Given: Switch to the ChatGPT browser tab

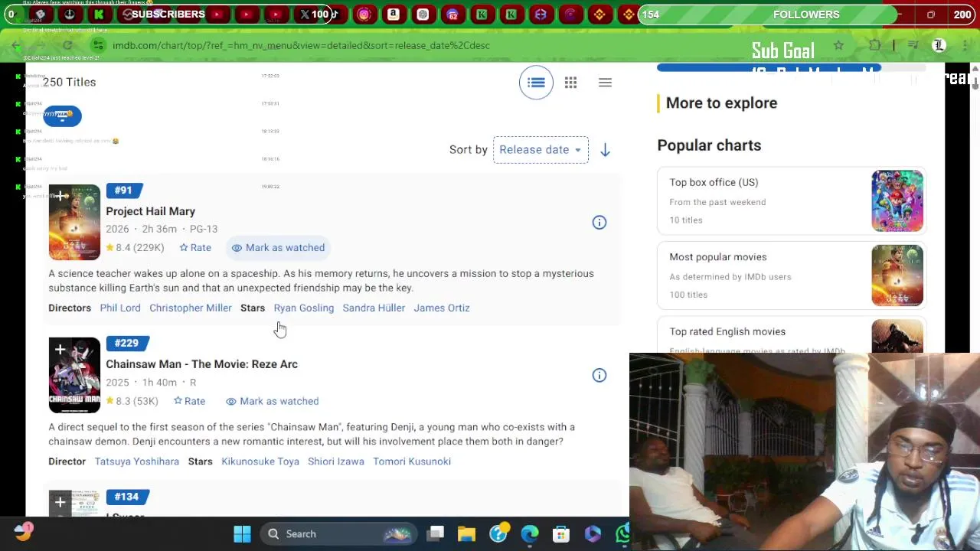Looking at the screenshot, I should [x=423, y=15].
